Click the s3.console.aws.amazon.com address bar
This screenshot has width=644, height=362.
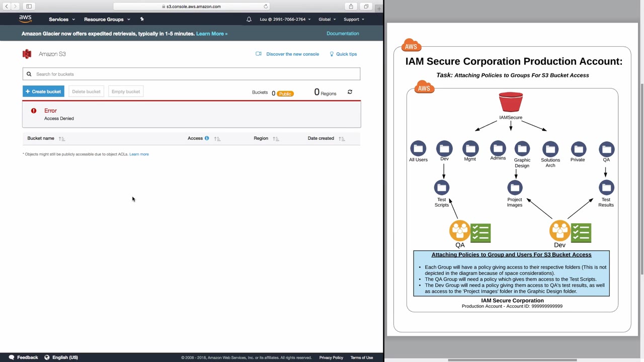pyautogui.click(x=191, y=7)
